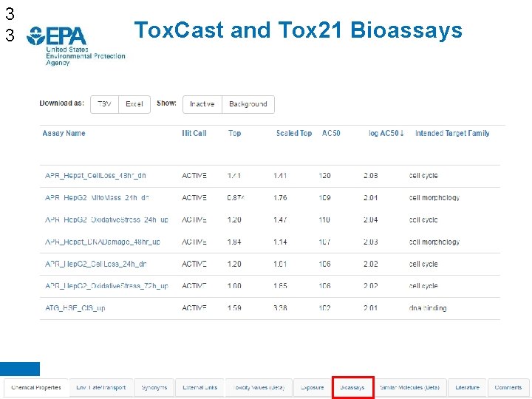Screen dimensions: 532x399
Task: Switch to Env. Fate/Transport tab
Action: [x=101, y=387]
